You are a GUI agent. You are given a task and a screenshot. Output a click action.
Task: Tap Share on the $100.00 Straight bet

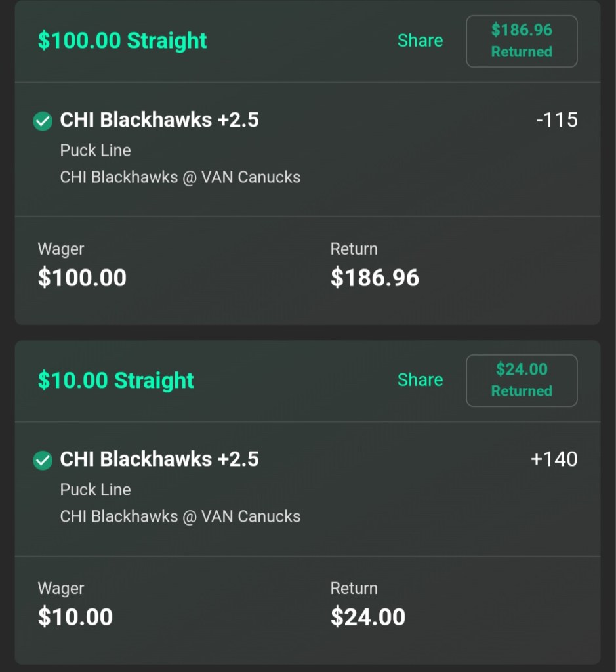tap(420, 41)
